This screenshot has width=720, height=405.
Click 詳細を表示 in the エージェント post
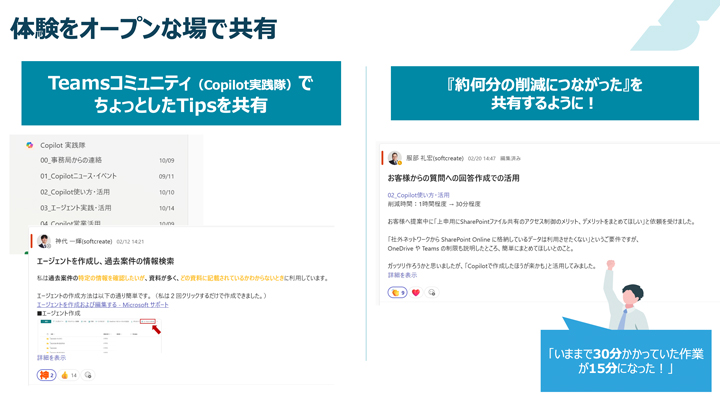click(51, 357)
